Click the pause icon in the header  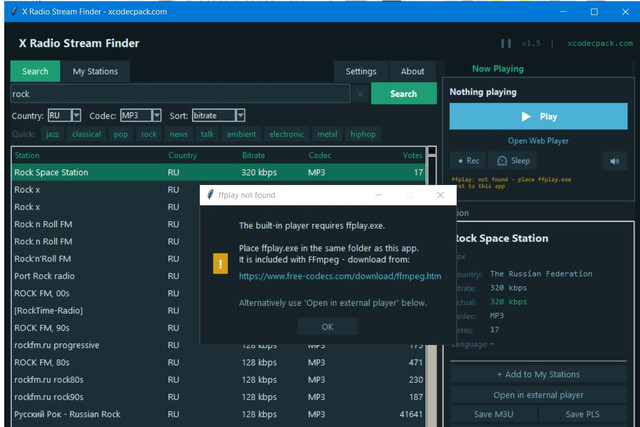click(506, 43)
